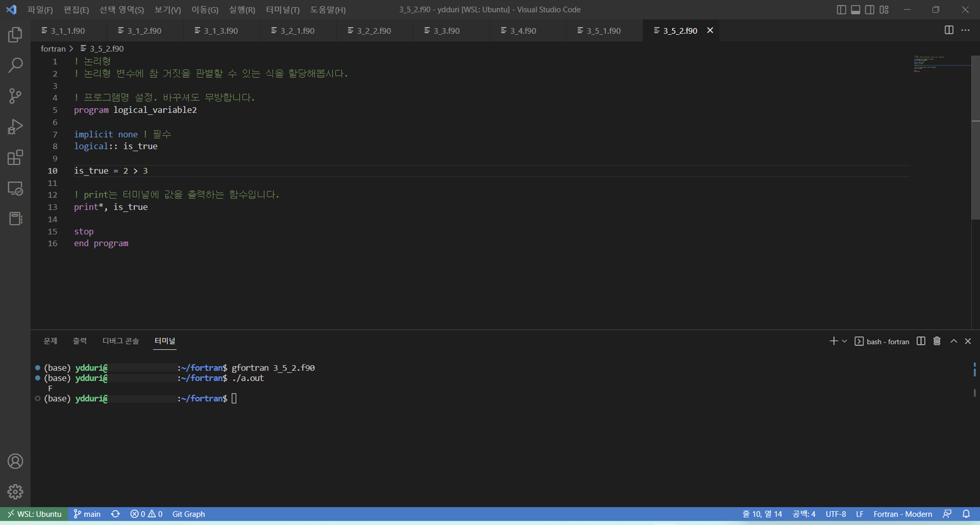Change the Fortran - Modern language mode

pyautogui.click(x=903, y=514)
